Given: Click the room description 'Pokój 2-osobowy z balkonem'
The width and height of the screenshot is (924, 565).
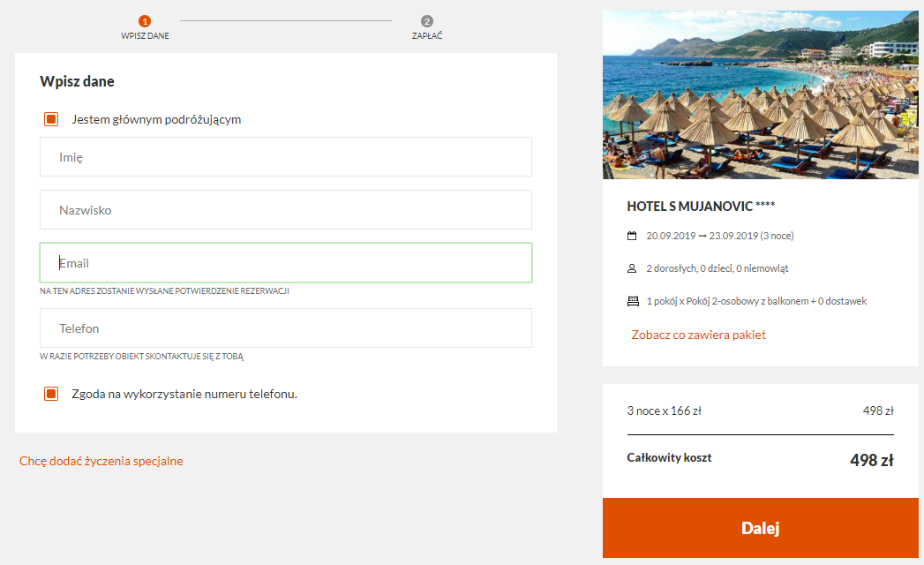Looking at the screenshot, I should pos(747,301).
